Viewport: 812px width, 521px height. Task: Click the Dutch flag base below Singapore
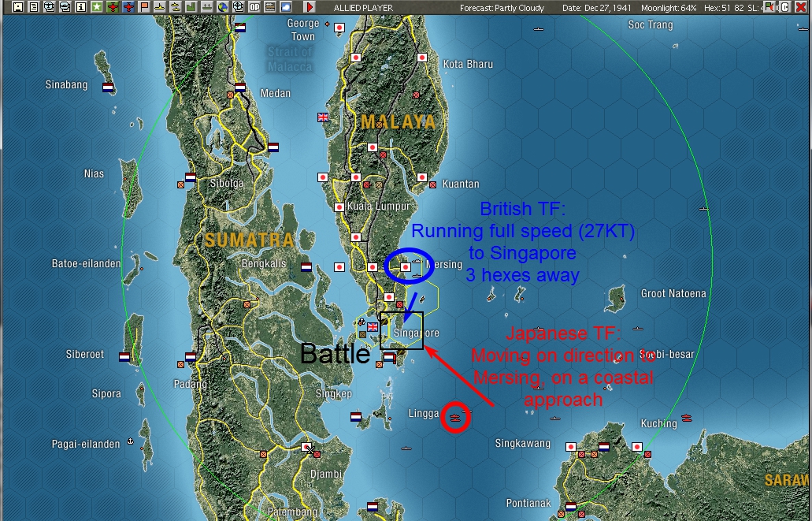coord(389,357)
